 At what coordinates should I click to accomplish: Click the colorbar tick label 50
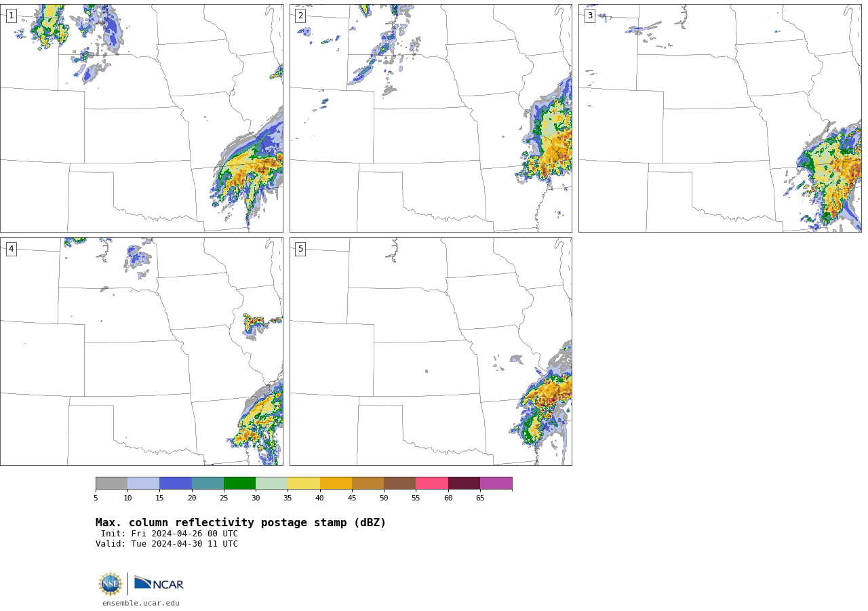[384, 498]
